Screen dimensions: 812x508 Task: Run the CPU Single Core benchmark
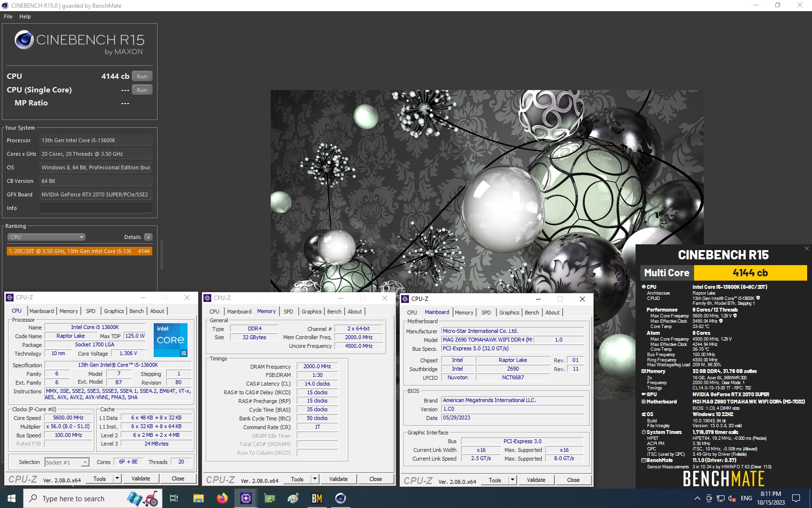point(142,90)
